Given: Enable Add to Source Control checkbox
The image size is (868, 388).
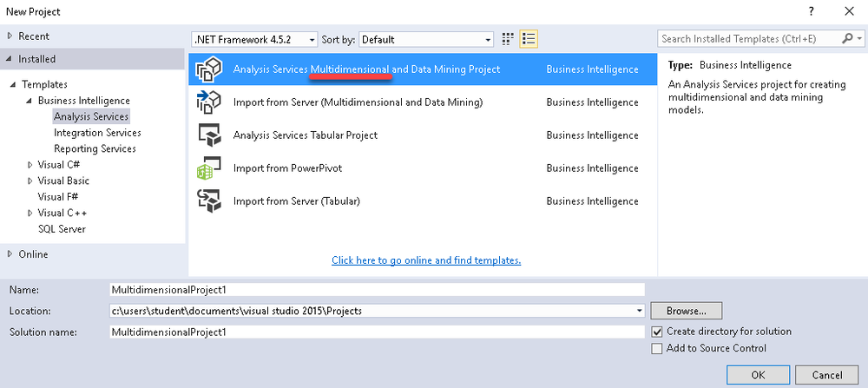Looking at the screenshot, I should click(657, 349).
